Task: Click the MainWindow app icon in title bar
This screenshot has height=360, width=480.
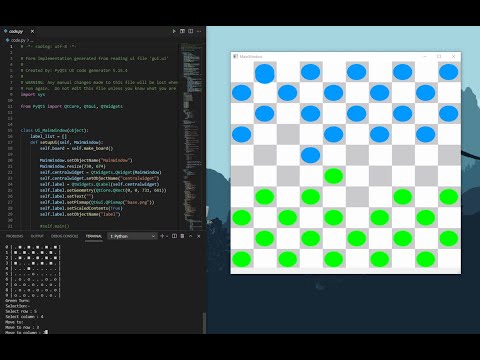Action: 235,57
